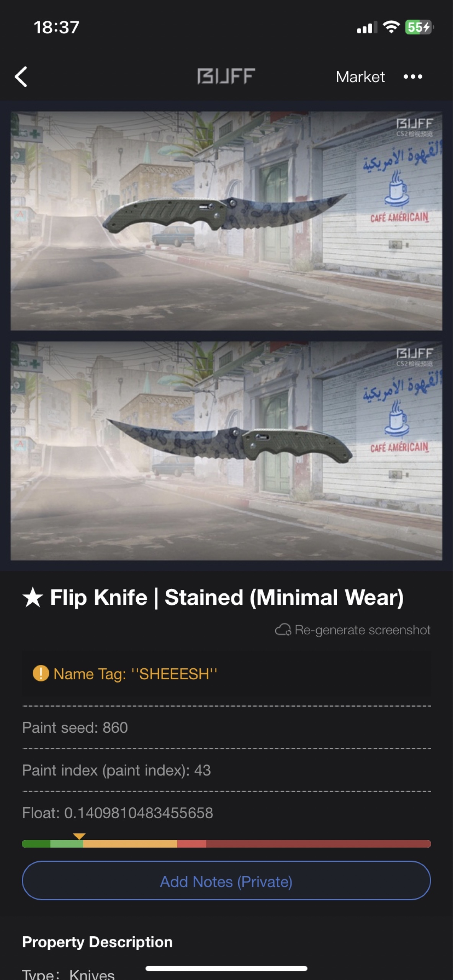Tap the Name Tag SHEEESH banner
Screen dimensions: 453x980
coord(226,674)
